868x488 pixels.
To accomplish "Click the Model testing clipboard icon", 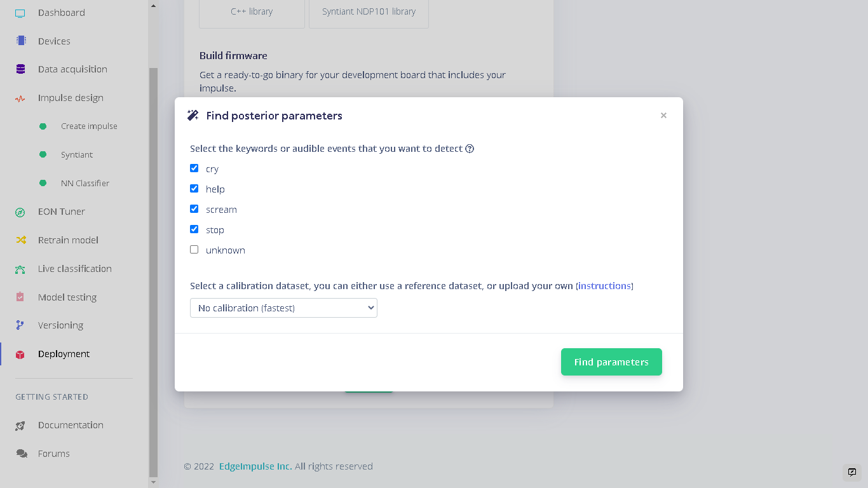I will point(20,297).
